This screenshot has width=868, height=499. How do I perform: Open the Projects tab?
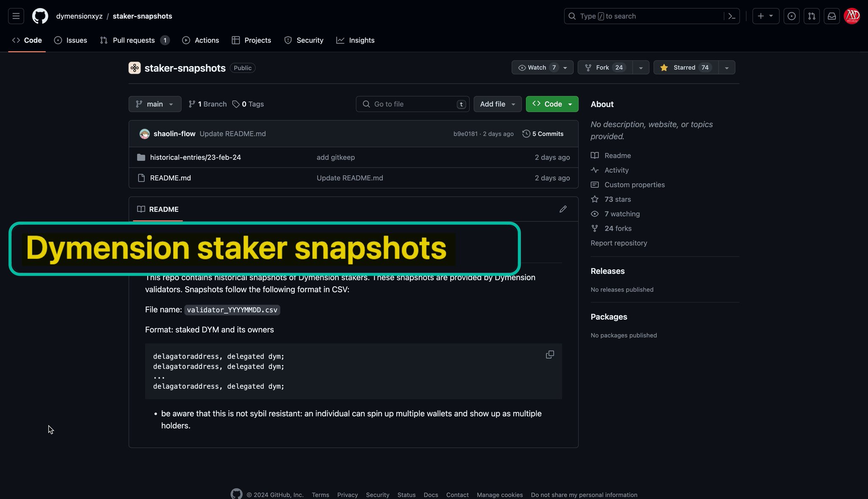click(251, 40)
